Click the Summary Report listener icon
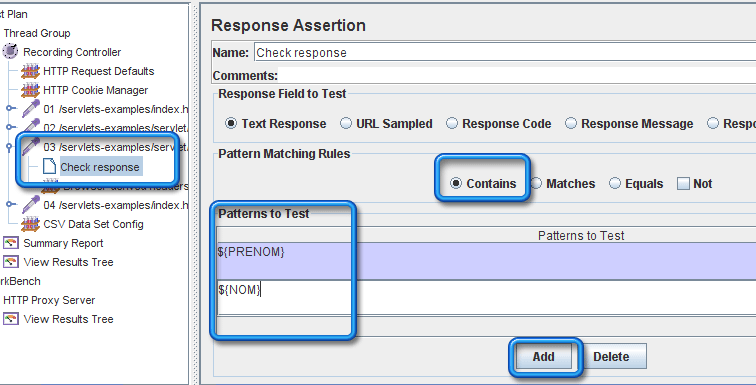 coord(11,243)
